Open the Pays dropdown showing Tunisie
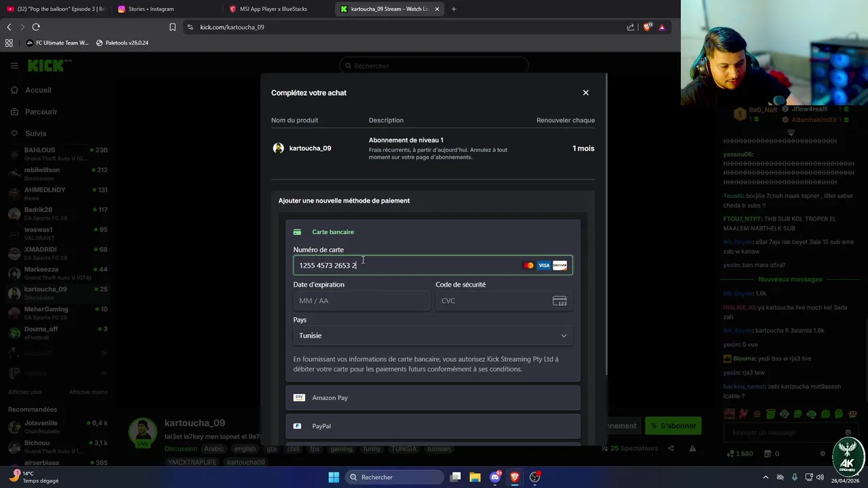 (433, 335)
